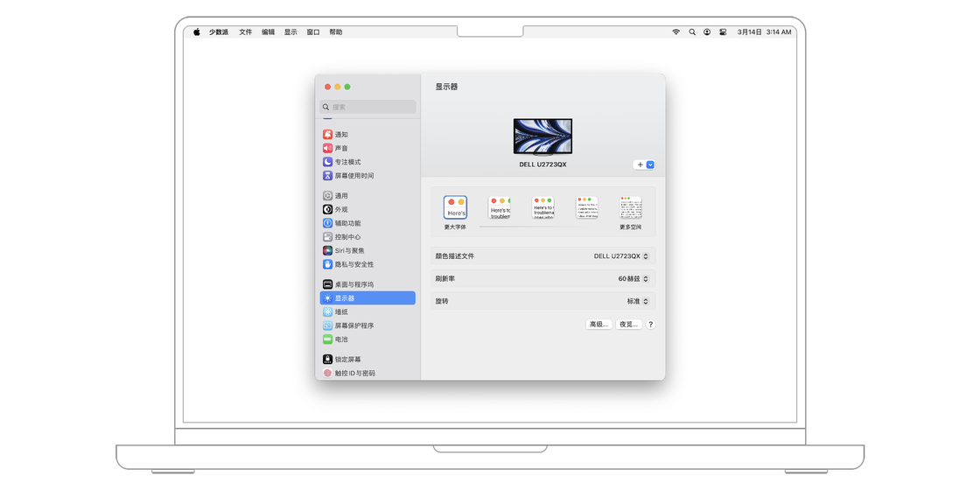
Task: Select the fourth resolution scaling thumbnail
Action: coord(587,207)
